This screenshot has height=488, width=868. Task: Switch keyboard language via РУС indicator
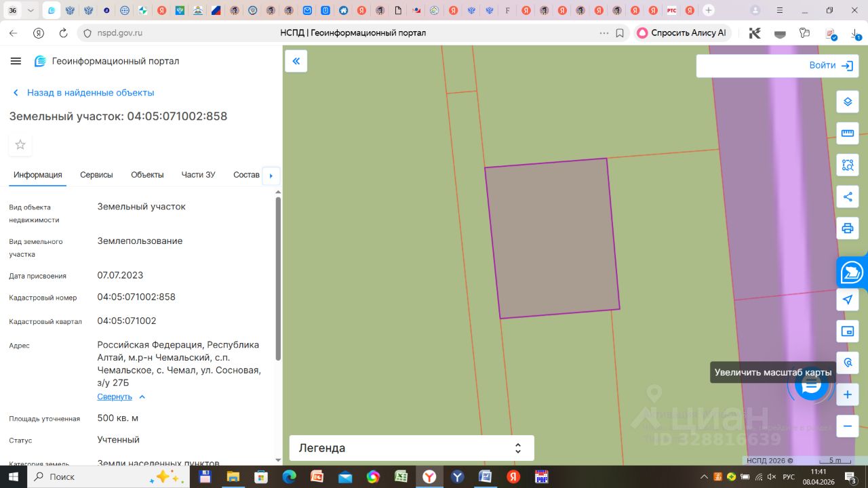pos(789,476)
